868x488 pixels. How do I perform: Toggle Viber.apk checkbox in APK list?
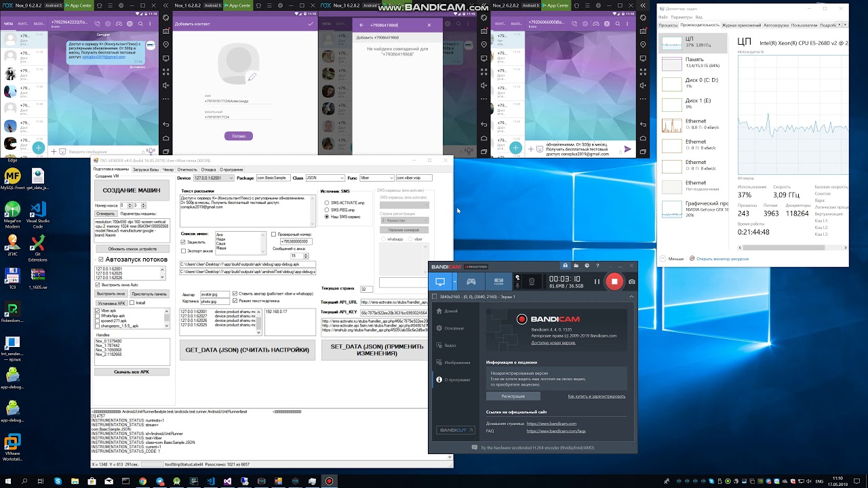pyautogui.click(x=98, y=311)
